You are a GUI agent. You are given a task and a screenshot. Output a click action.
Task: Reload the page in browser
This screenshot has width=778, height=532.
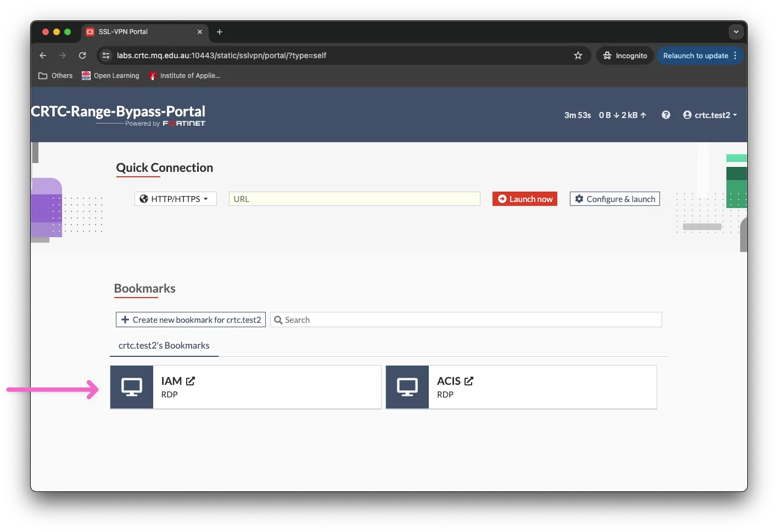(82, 55)
